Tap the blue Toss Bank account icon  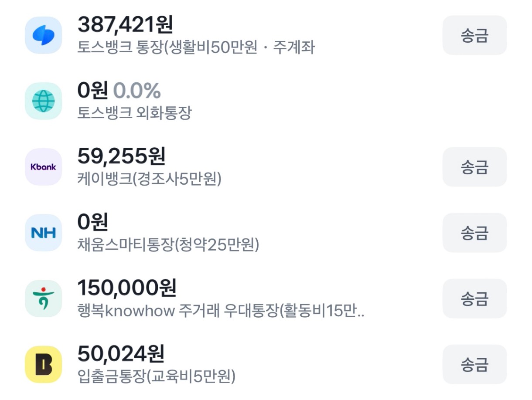[43, 35]
